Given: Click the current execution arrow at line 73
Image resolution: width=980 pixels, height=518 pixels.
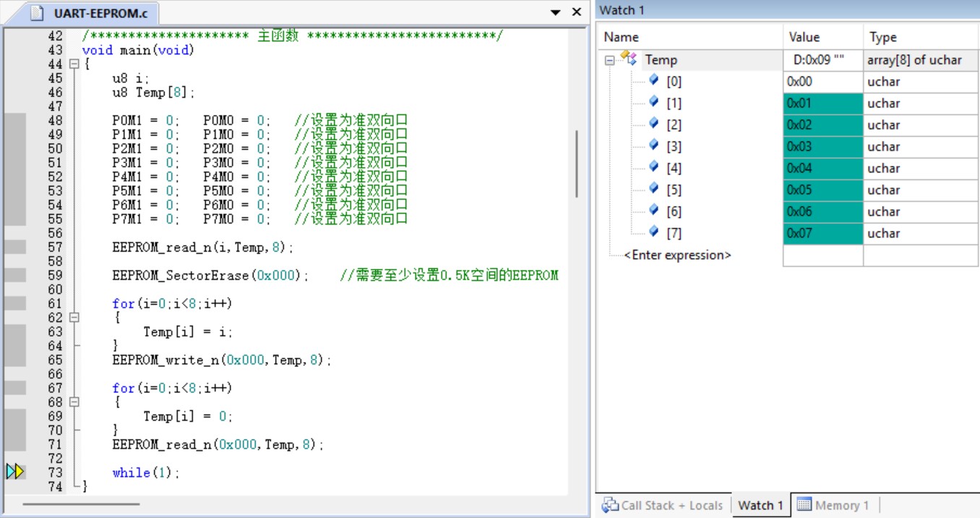Looking at the screenshot, I should pos(15,472).
